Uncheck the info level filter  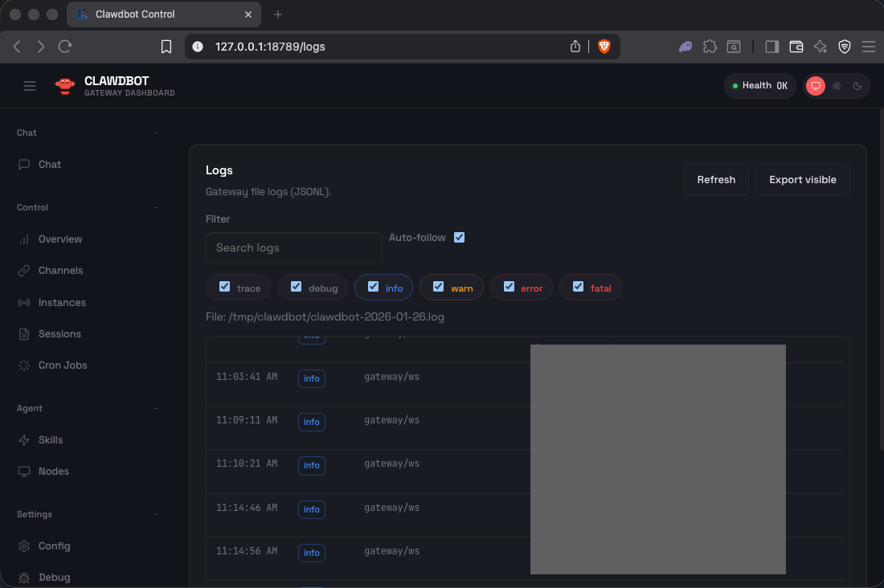pyautogui.click(x=373, y=287)
